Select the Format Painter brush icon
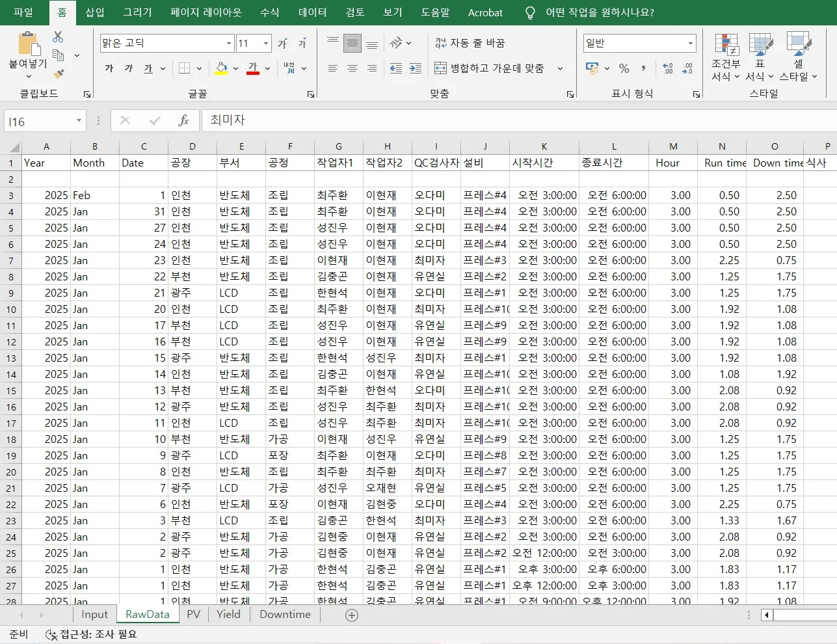Screen dimensions: 837x644 click(59, 74)
